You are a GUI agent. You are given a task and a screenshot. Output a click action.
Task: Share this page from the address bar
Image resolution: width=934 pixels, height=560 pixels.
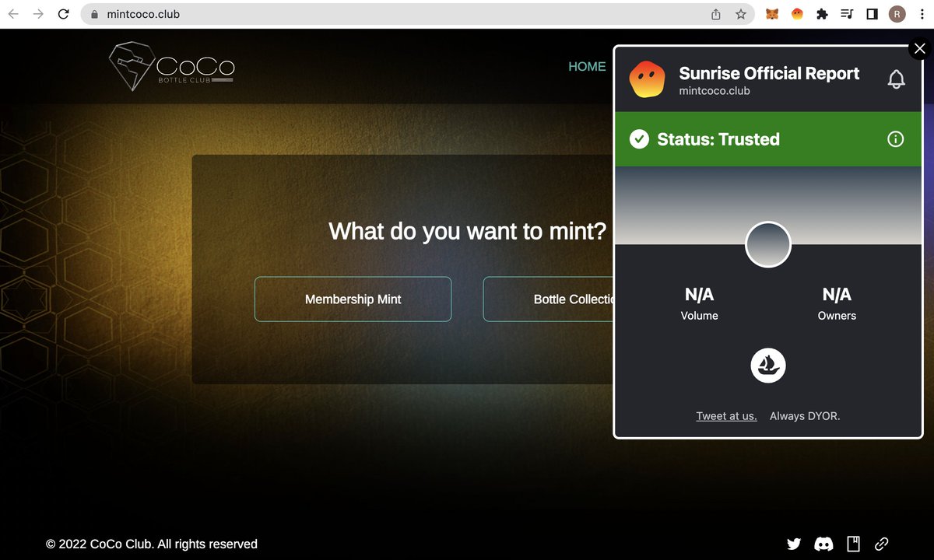tap(716, 14)
